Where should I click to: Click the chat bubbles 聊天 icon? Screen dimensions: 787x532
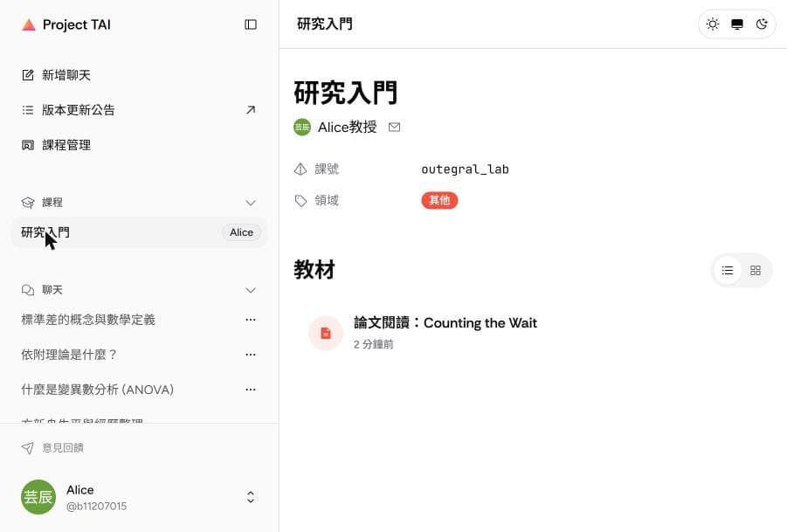[x=28, y=290]
